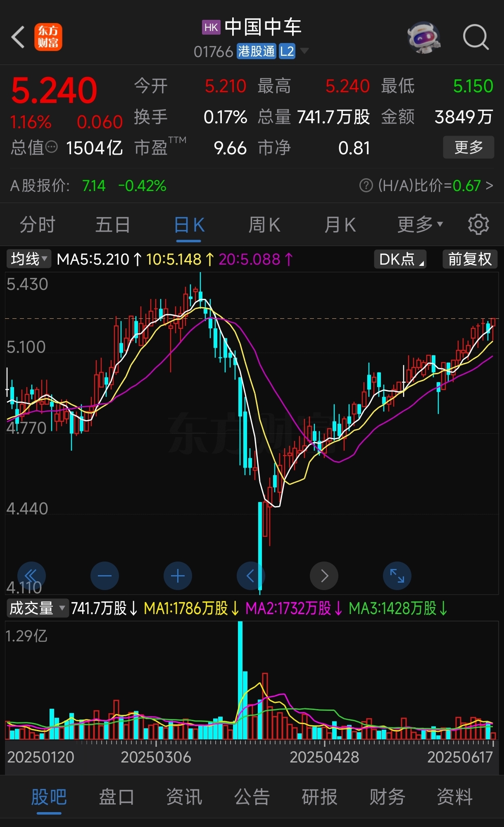The width and height of the screenshot is (504, 827).
Task: Tap the current price 5.240
Action: (54, 90)
